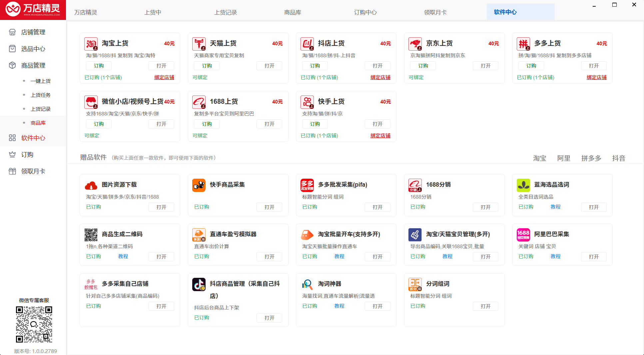Click the 微信小店/视频号上货 icon

pos(91,102)
